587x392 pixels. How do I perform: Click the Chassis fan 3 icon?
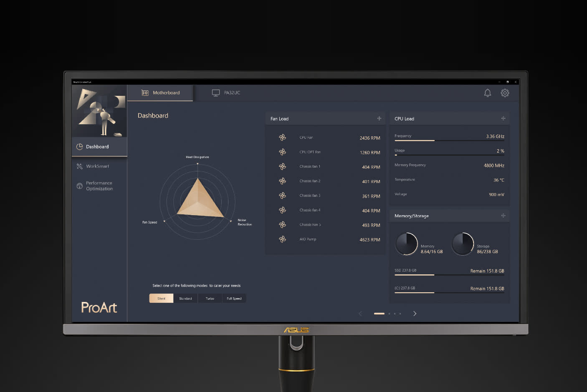(283, 196)
